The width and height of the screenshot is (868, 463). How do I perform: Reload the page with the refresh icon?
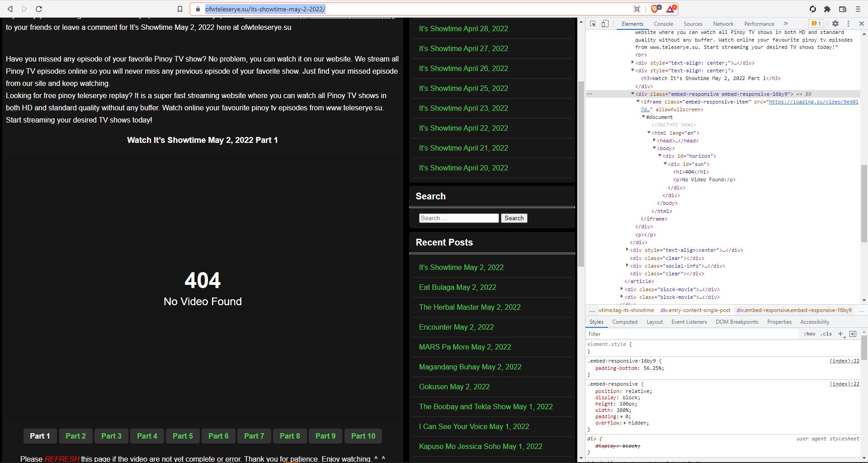[39, 9]
